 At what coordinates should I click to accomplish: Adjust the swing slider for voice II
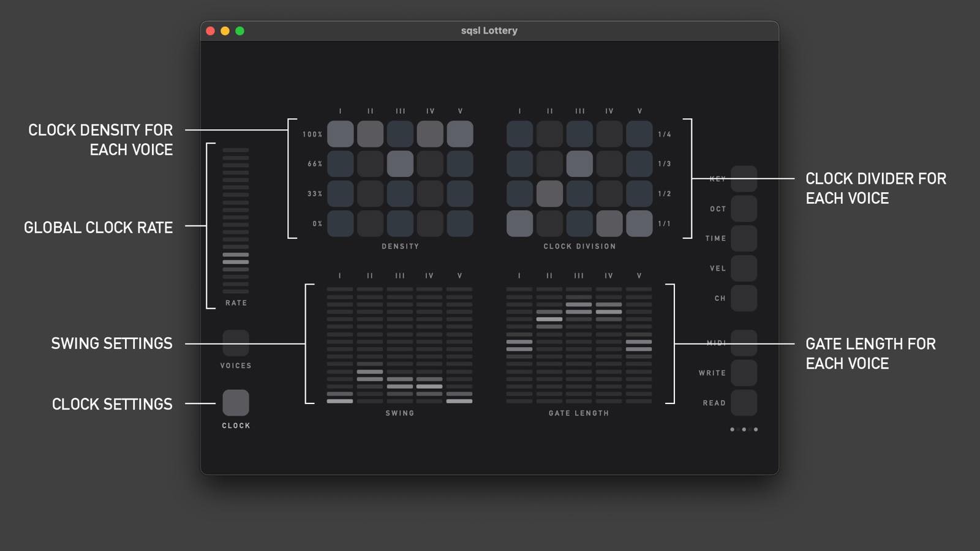[x=370, y=345]
